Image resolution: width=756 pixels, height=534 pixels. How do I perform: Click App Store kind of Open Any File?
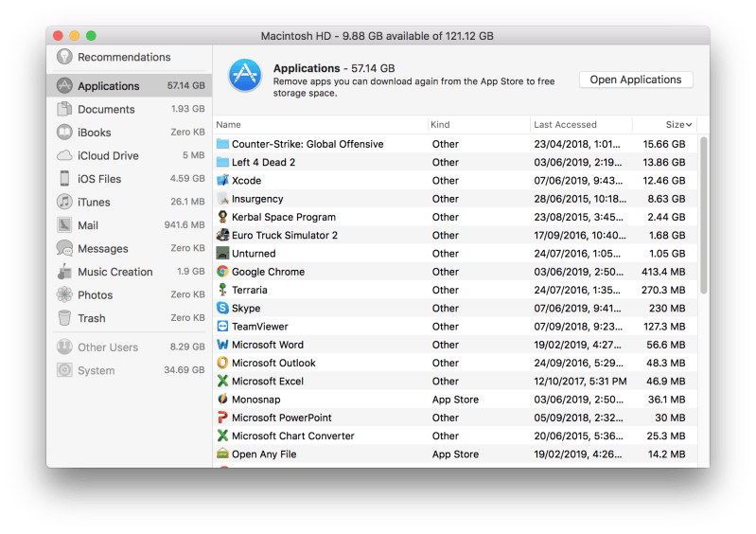point(455,454)
